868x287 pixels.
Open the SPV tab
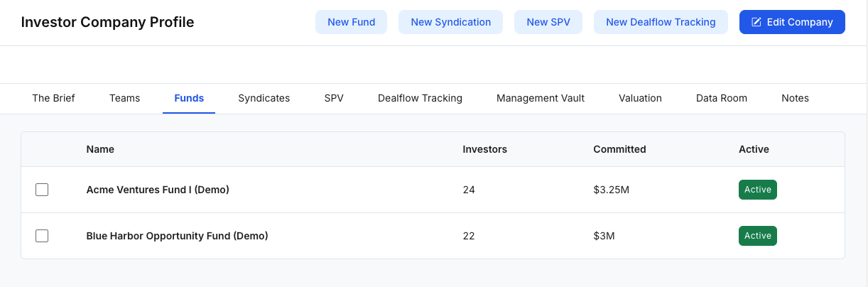(x=334, y=98)
